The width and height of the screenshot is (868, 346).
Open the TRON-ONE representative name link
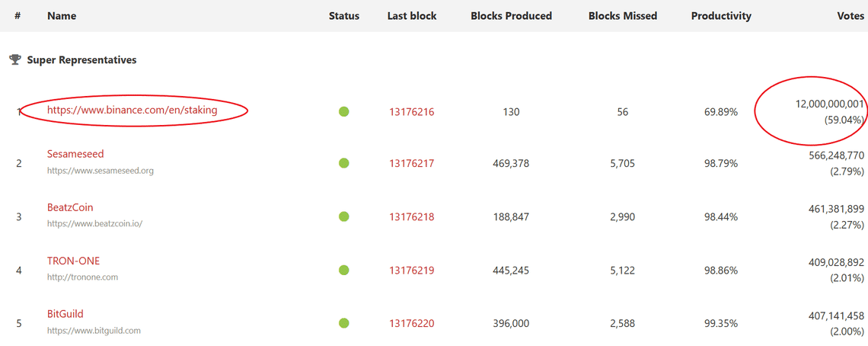[73, 261]
